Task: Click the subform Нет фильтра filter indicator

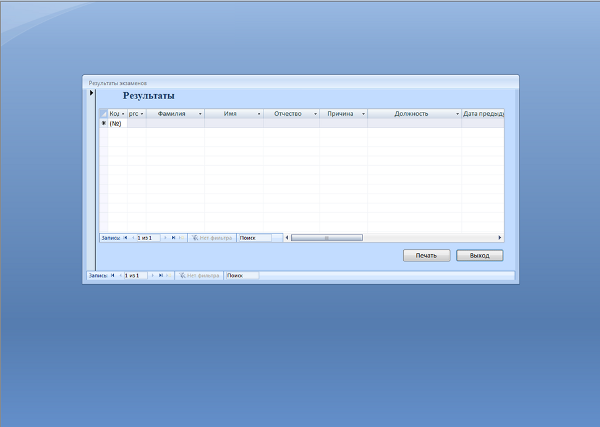Action: 212,238
